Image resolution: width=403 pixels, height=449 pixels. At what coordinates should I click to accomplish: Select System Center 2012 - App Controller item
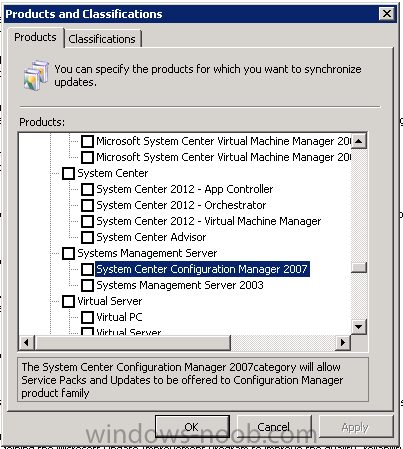point(185,189)
